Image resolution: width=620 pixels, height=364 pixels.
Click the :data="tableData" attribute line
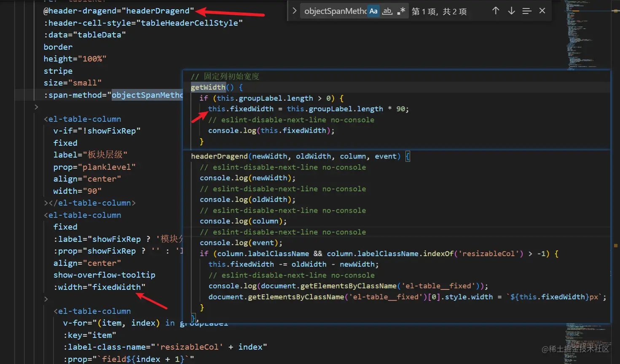point(85,35)
